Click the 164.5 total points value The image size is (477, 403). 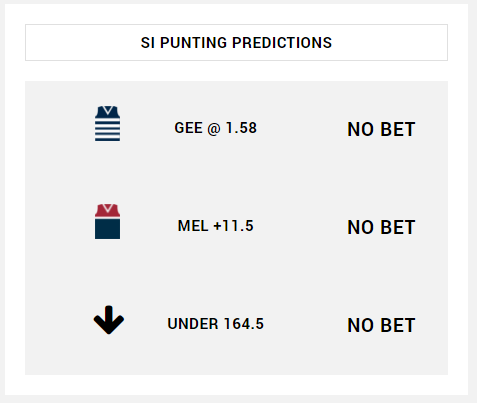click(244, 324)
